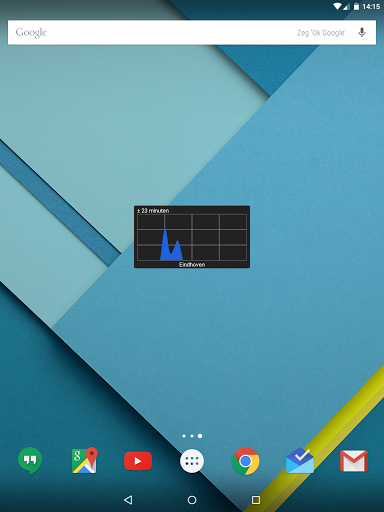Open the YouTube app

click(138, 461)
